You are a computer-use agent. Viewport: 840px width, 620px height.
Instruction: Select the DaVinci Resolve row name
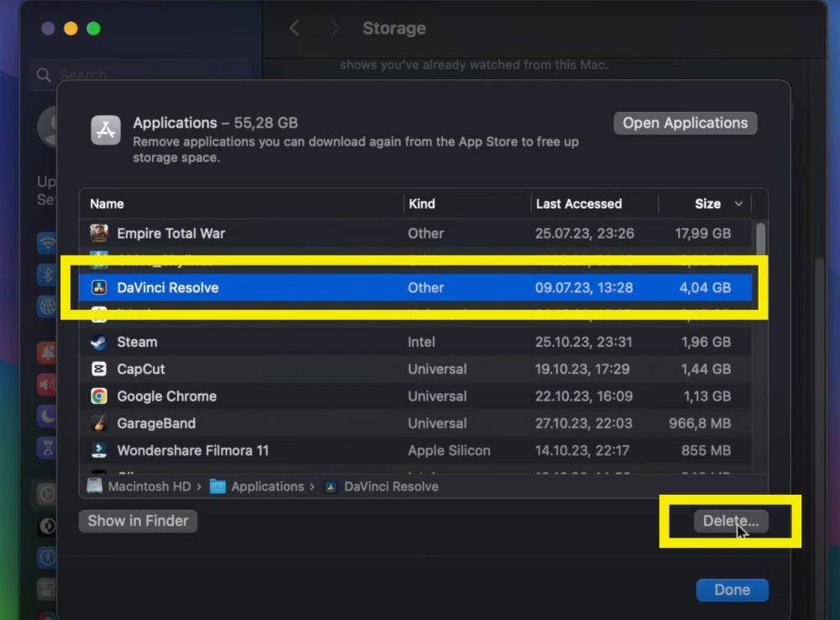(168, 288)
